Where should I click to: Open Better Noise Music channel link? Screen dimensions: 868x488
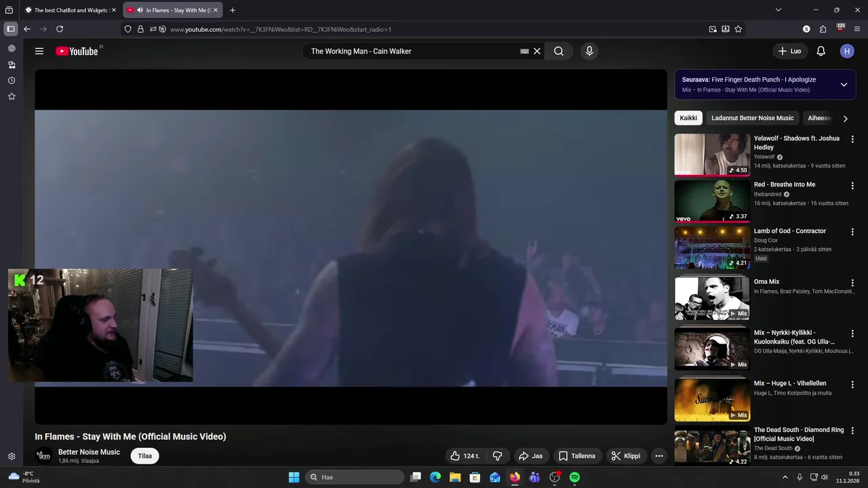(x=89, y=452)
